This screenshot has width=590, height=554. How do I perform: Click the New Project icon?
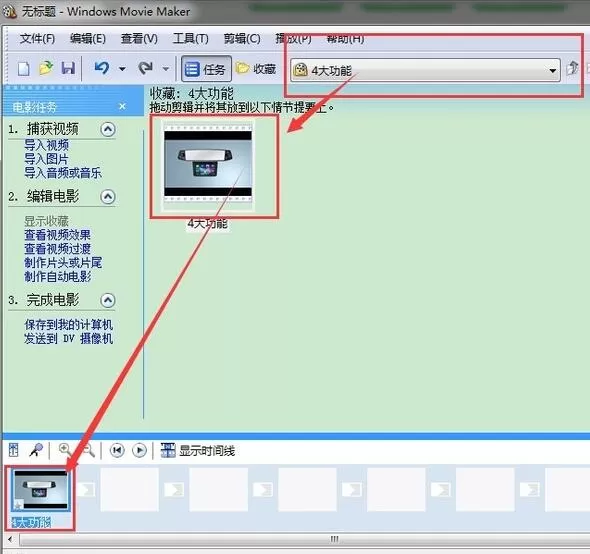coord(23,69)
